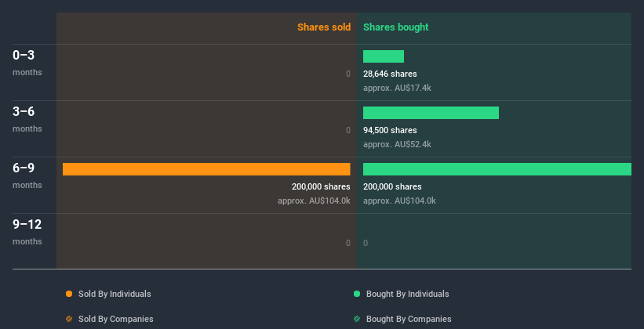
Task: Select the Bought By Companies legend label
Action: [409, 319]
